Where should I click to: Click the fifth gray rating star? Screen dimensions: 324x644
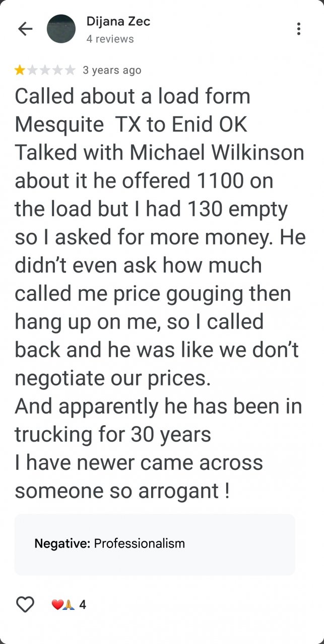pyautogui.click(x=70, y=70)
